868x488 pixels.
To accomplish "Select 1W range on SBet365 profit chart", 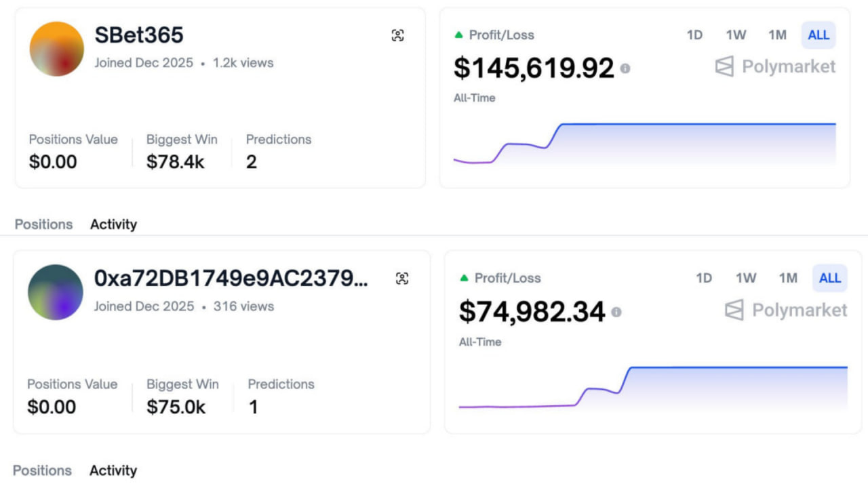I will click(x=736, y=35).
